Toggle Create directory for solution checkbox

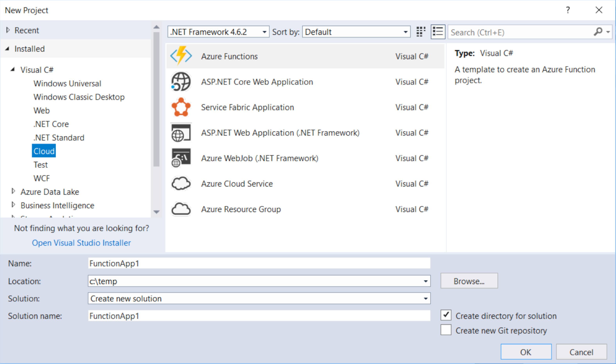(x=446, y=315)
